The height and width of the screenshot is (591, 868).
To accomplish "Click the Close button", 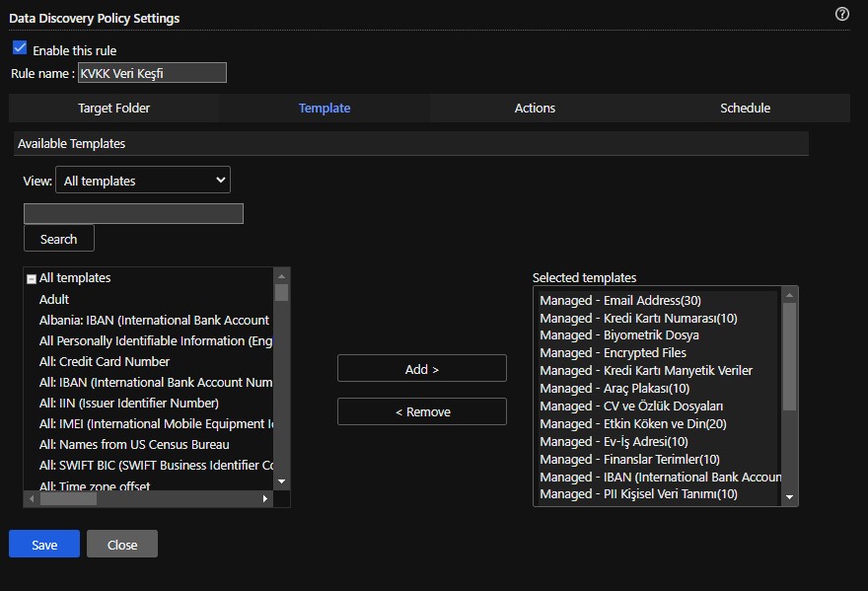I will coord(122,545).
